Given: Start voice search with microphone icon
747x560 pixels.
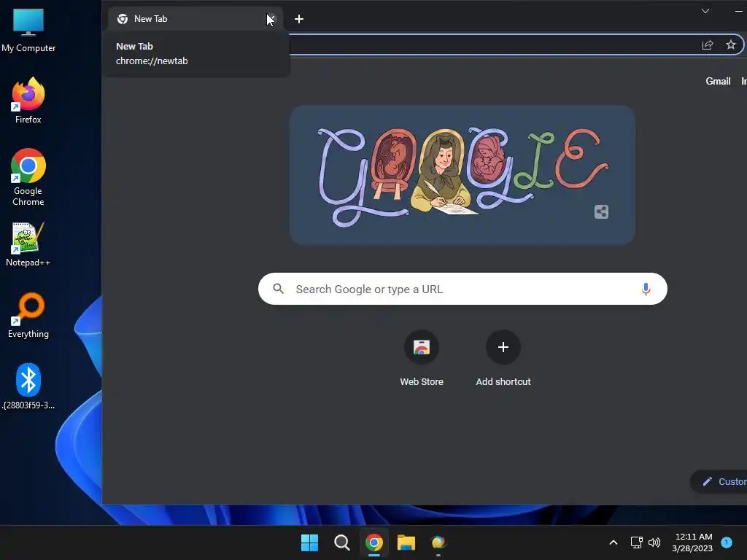Looking at the screenshot, I should 646,289.
